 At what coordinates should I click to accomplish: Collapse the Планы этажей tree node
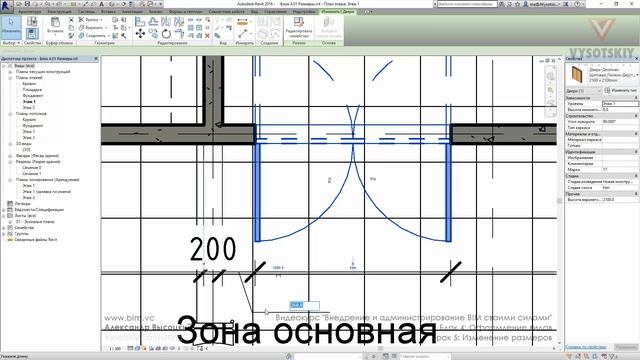pos(10,78)
